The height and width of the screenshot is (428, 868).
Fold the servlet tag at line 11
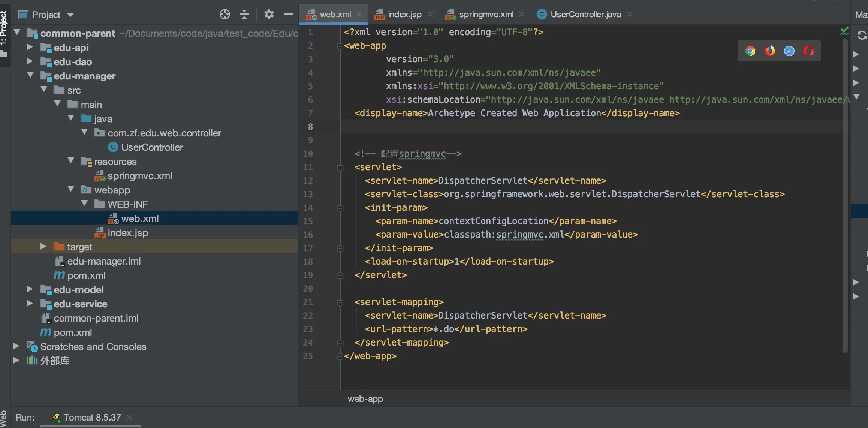[340, 168]
